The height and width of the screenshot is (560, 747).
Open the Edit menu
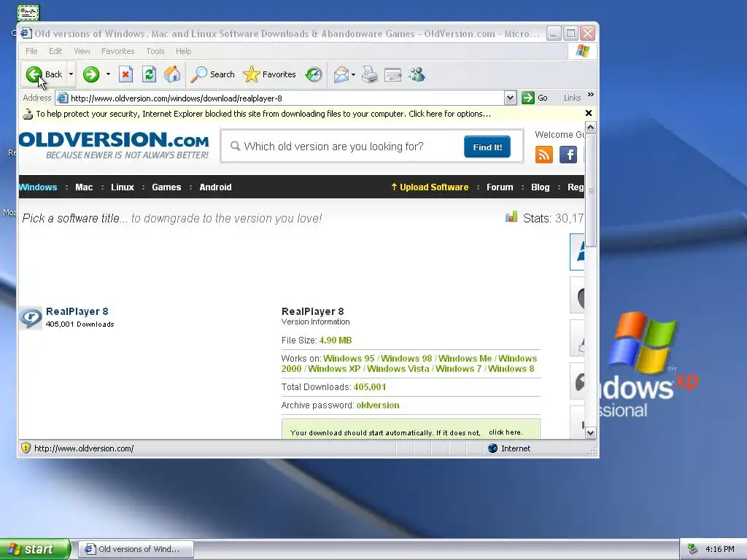click(55, 51)
